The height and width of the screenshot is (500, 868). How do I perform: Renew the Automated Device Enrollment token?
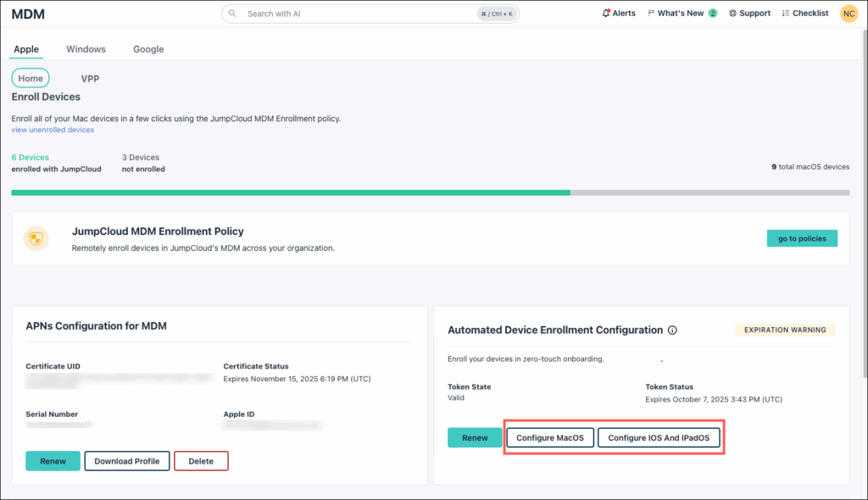(475, 437)
